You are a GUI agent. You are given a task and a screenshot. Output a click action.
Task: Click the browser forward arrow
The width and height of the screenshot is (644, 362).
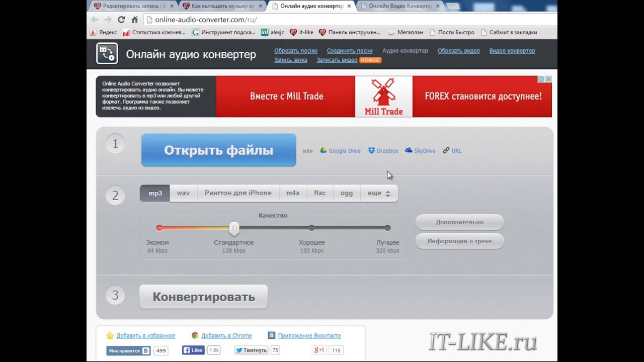pos(108,20)
